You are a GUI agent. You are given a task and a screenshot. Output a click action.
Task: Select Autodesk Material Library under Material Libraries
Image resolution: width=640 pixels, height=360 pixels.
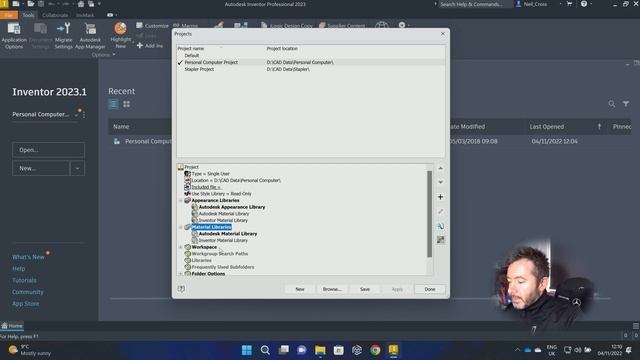point(227,233)
